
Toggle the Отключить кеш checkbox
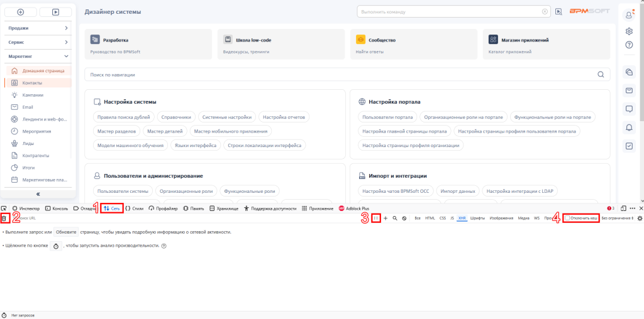[567, 219]
